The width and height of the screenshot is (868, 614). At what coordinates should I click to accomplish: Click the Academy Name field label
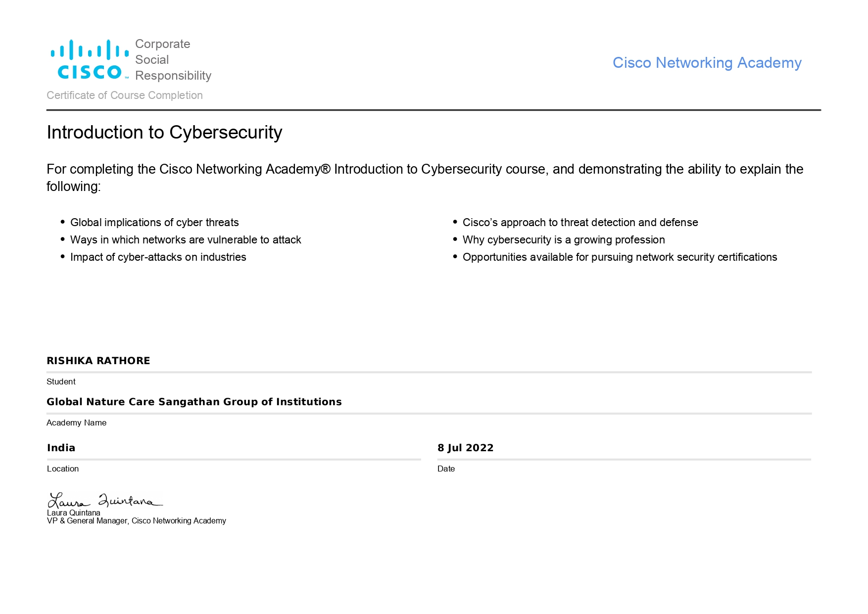coord(77,423)
